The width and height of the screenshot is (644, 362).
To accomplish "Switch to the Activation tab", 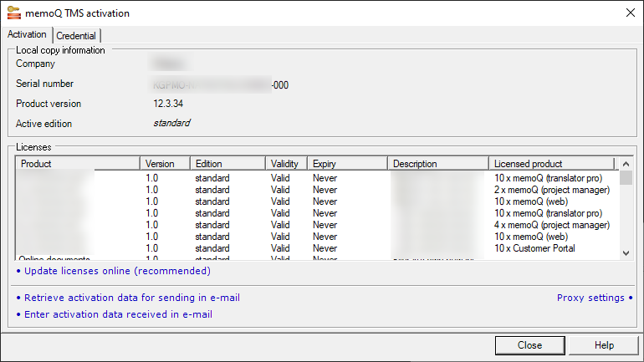I will tap(27, 34).
